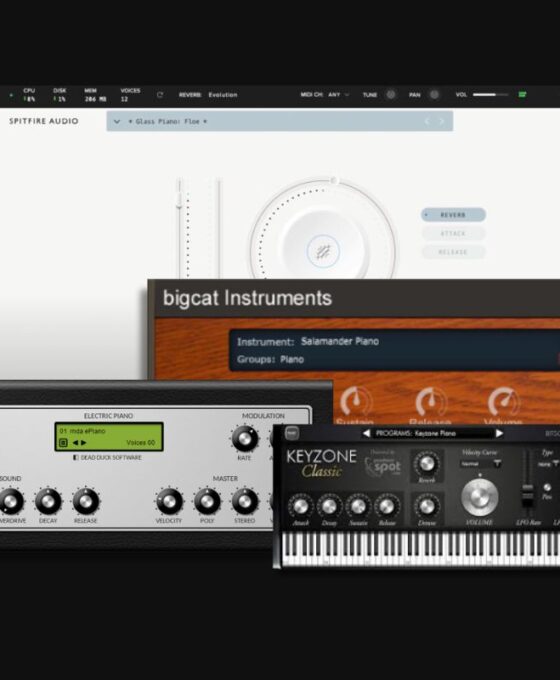Click PROGRAMS: Keyzone Piano display
The width and height of the screenshot is (560, 680).
433,433
